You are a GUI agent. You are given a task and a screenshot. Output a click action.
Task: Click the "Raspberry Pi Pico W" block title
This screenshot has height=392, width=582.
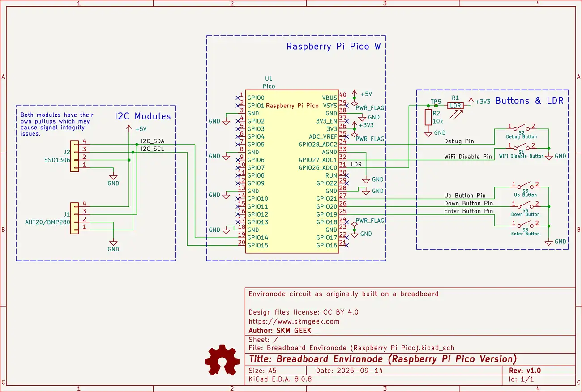pyautogui.click(x=334, y=47)
